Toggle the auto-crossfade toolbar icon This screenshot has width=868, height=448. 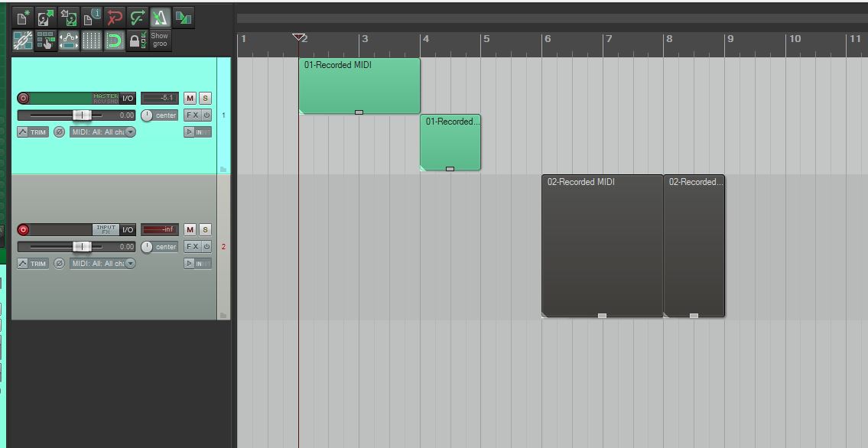[x=184, y=18]
